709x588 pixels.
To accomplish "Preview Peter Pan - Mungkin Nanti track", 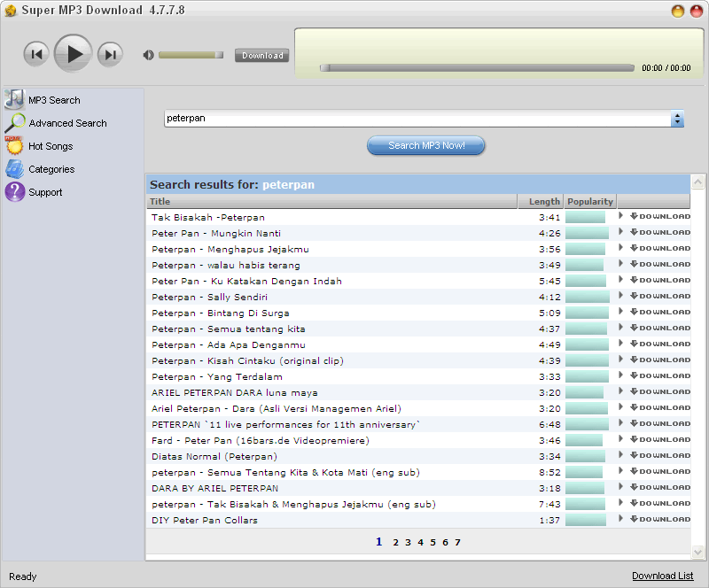I will 621,232.
